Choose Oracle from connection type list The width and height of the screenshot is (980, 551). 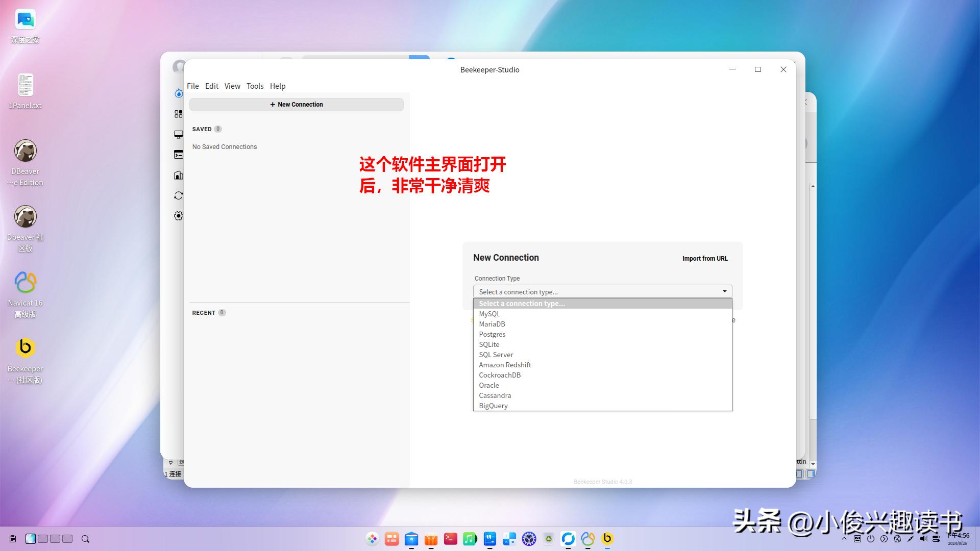pyautogui.click(x=602, y=385)
